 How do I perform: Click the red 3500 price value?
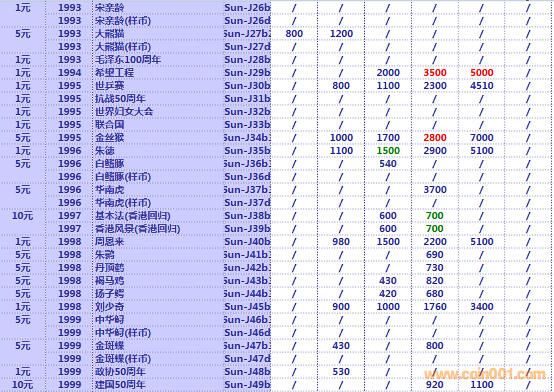click(x=434, y=73)
